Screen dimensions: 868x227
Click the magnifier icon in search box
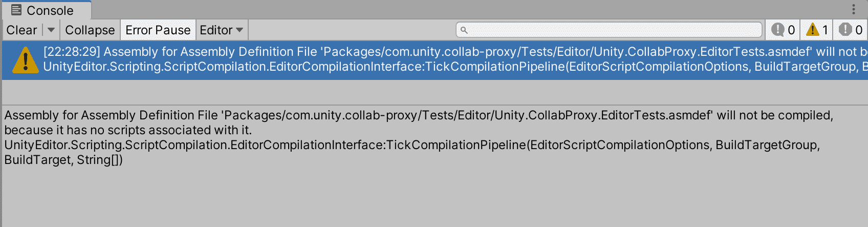click(464, 30)
